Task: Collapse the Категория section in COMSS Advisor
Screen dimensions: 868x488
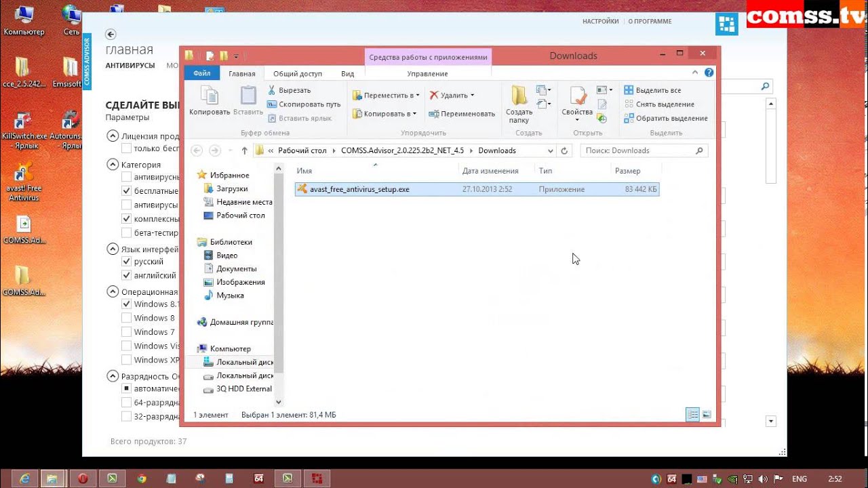Action: coord(113,165)
